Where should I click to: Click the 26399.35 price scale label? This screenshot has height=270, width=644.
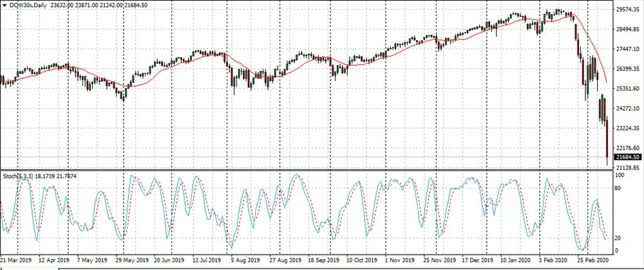pos(627,69)
